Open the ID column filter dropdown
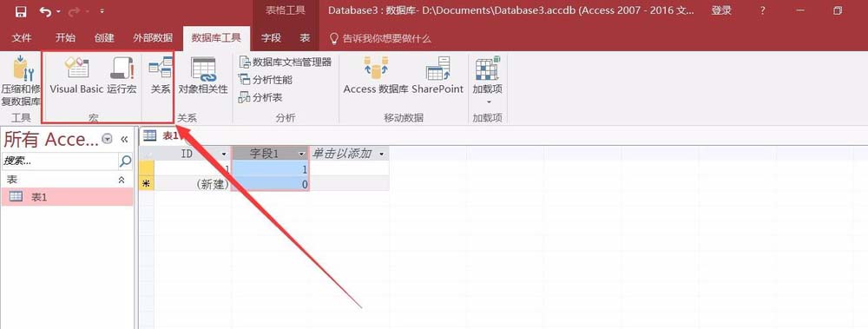868x329 pixels. point(224,154)
